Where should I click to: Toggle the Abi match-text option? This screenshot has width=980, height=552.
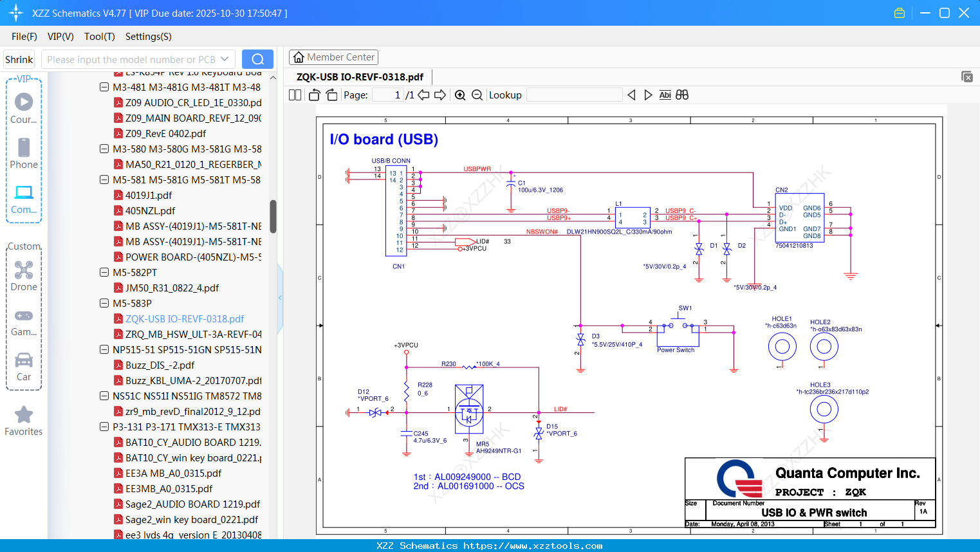click(665, 95)
